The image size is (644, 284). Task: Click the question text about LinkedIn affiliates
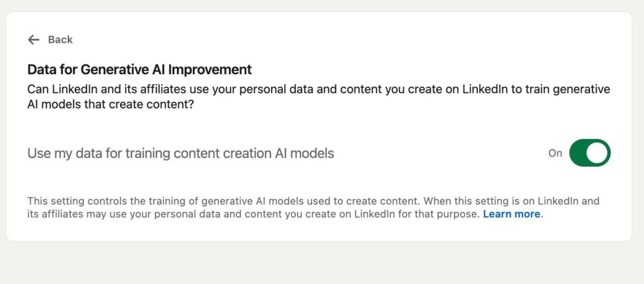252,89
